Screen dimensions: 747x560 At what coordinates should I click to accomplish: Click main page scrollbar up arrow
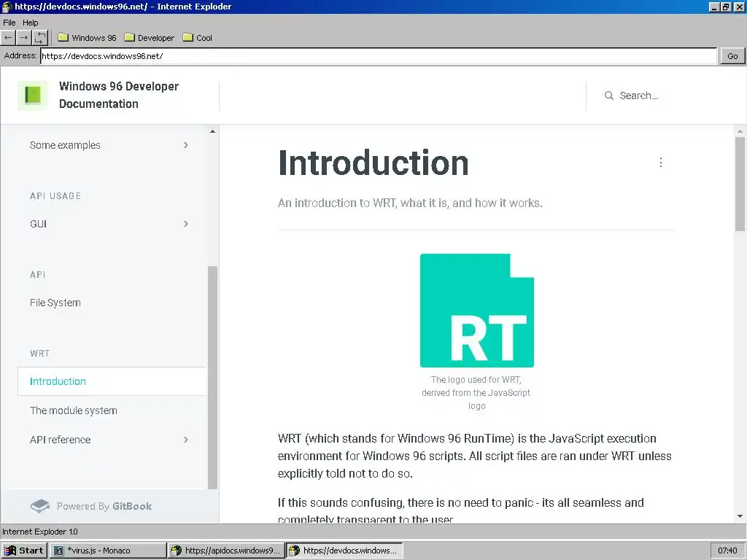[x=740, y=131]
